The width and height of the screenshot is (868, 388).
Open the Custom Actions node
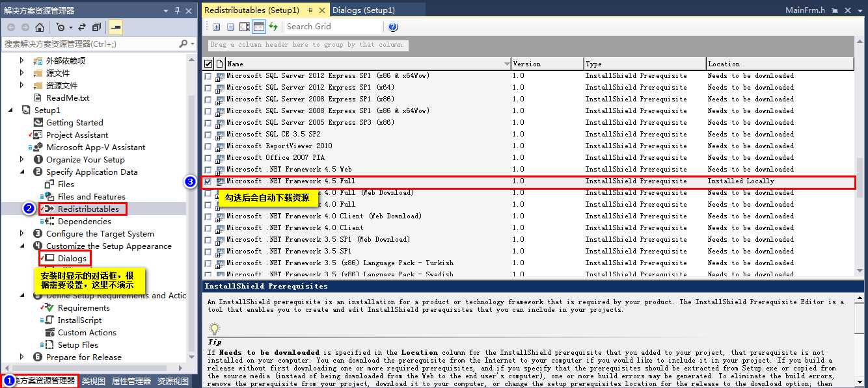[x=87, y=332]
